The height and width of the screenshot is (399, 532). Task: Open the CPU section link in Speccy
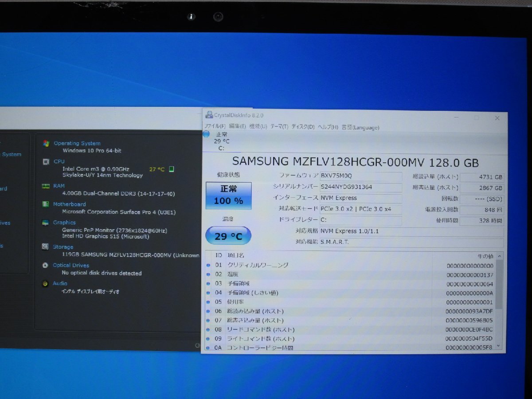tap(59, 161)
